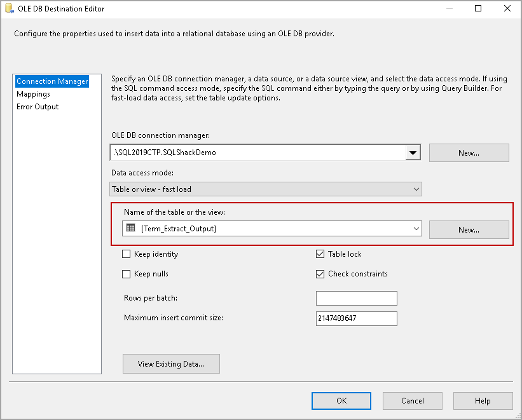The width and height of the screenshot is (522, 420).
Task: Open the table or view name dropdown
Action: (416, 229)
